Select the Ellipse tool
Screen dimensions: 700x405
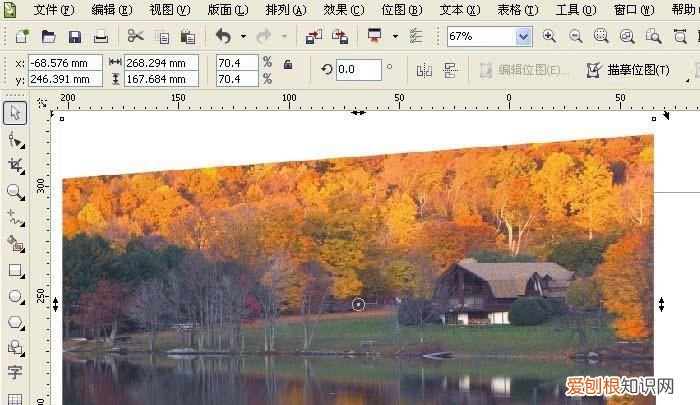[x=15, y=297]
